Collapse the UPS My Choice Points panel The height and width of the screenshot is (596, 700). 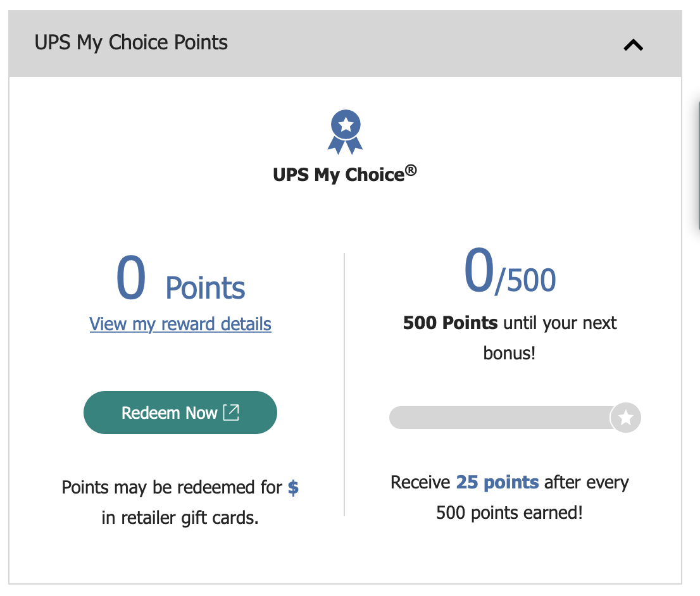tap(633, 45)
